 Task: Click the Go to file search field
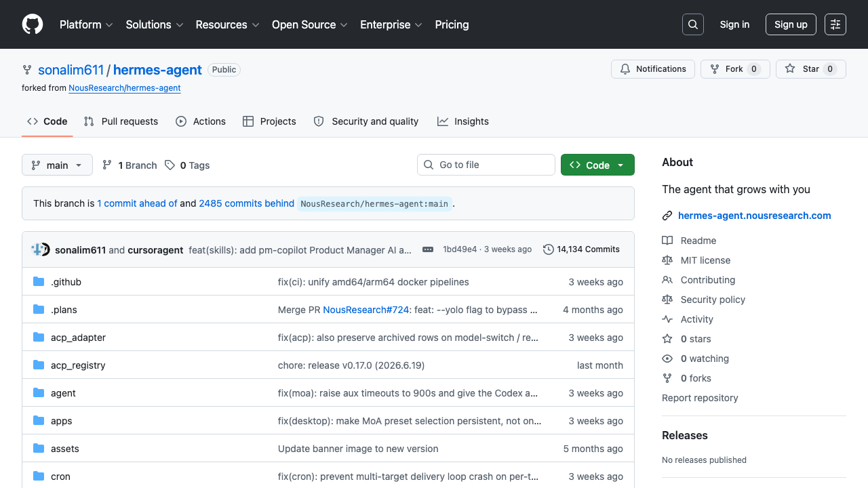(x=486, y=165)
